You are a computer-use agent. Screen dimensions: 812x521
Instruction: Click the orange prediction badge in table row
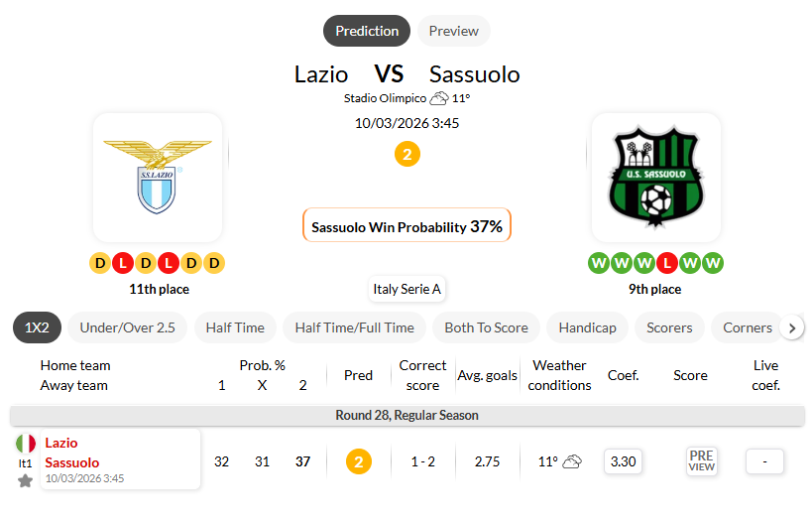point(358,461)
